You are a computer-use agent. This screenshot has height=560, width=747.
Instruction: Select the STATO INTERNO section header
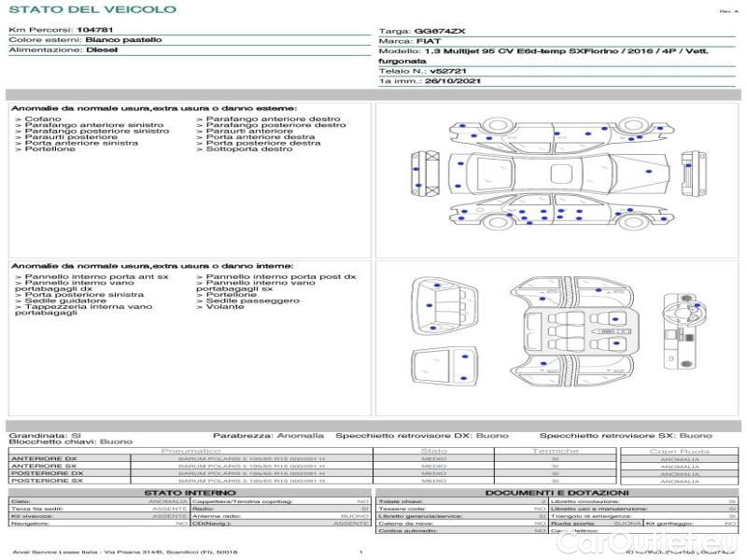tap(190, 492)
